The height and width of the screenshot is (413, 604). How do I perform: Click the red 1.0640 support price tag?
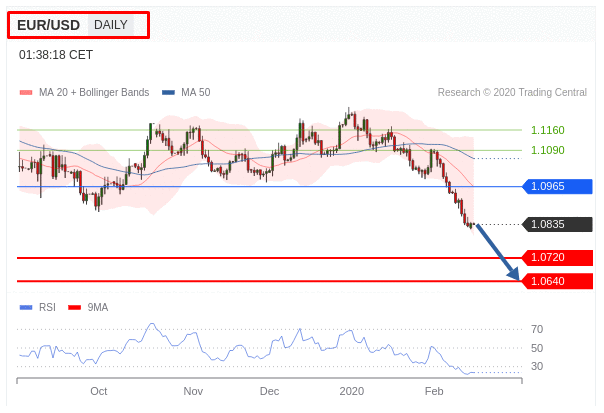coord(557,281)
